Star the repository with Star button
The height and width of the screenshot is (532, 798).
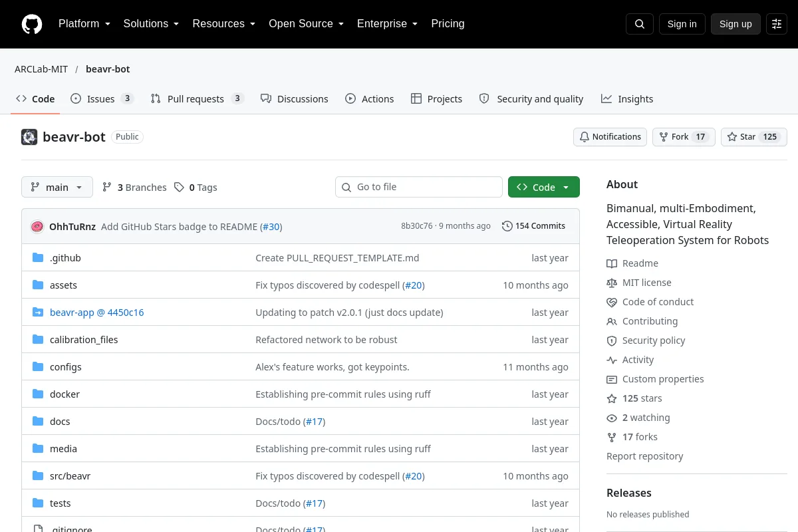pos(754,137)
